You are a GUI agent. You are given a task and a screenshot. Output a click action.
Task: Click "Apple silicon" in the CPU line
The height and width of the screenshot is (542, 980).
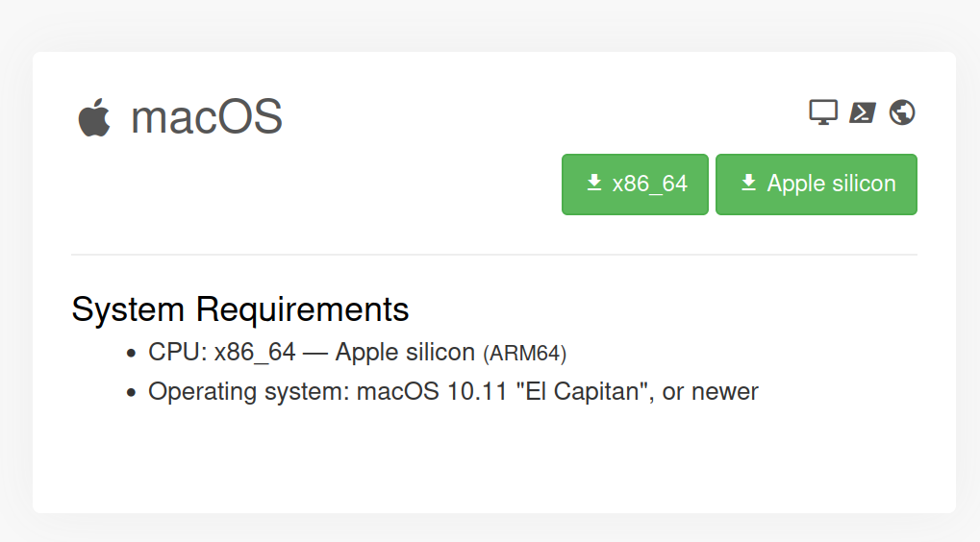(x=405, y=353)
